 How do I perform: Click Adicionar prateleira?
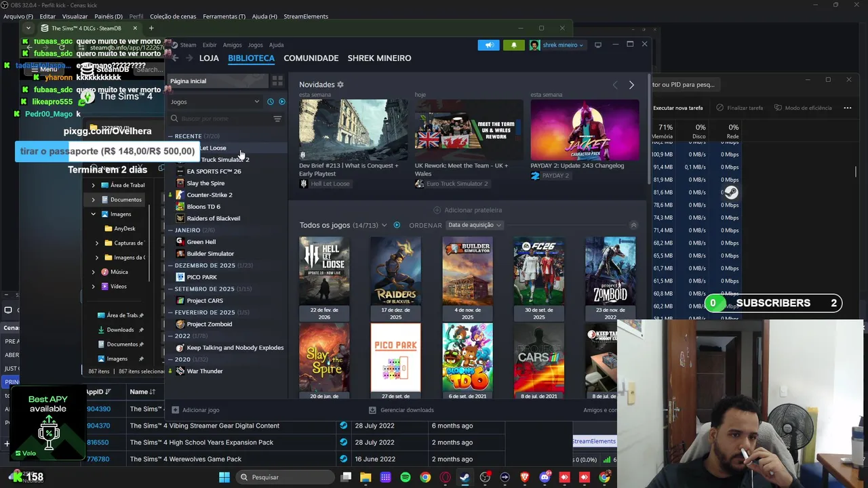click(x=468, y=210)
